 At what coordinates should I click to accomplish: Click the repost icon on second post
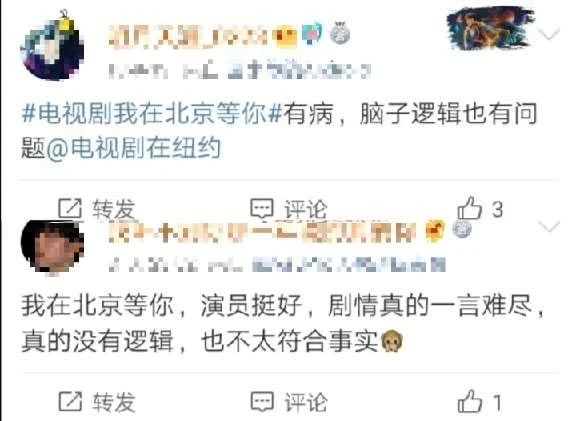point(70,402)
